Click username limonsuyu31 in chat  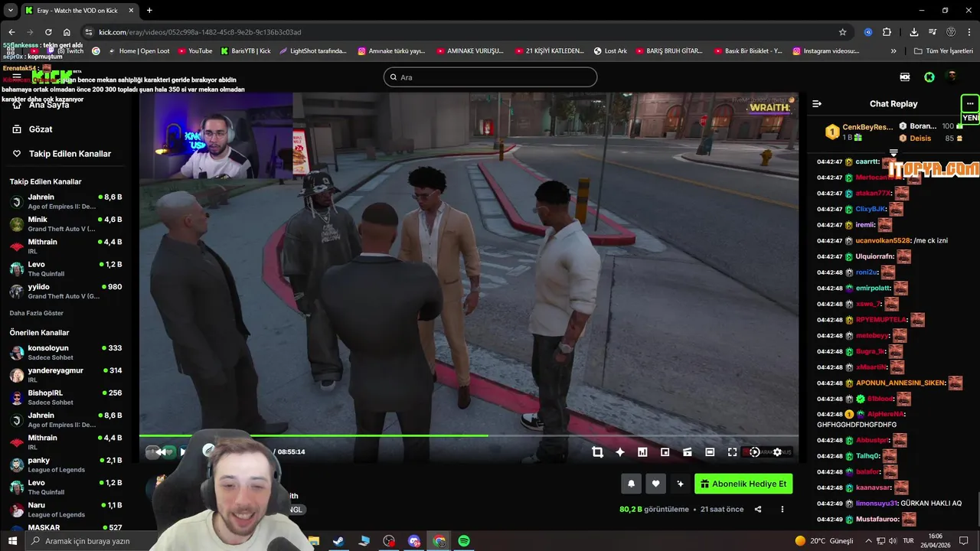pos(876,504)
